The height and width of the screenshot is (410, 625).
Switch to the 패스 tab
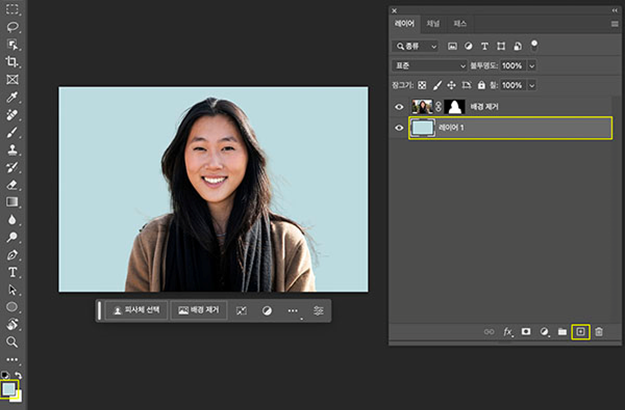point(460,22)
